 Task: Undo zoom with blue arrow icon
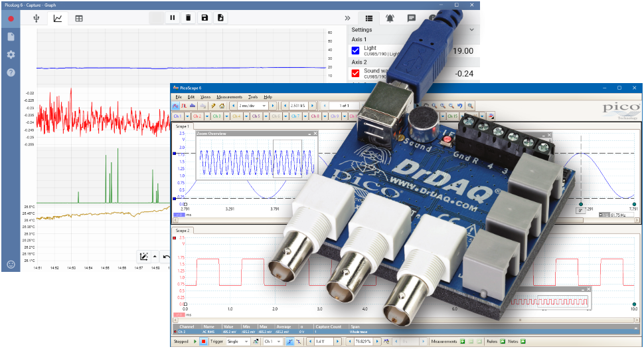(460, 106)
